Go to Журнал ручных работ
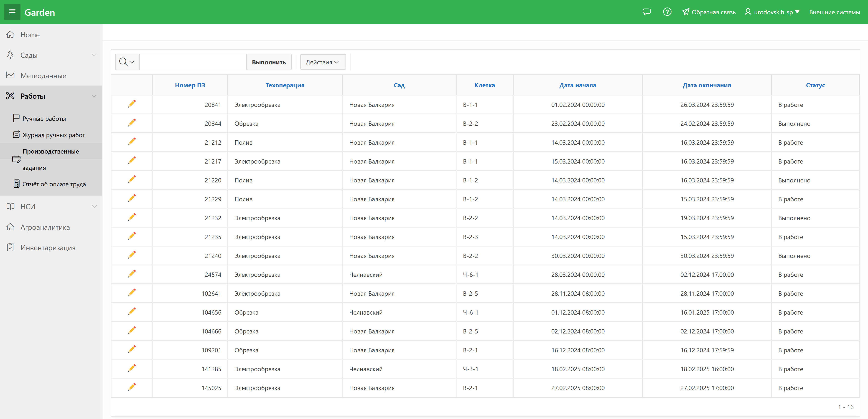Image resolution: width=868 pixels, height=419 pixels. coord(53,135)
